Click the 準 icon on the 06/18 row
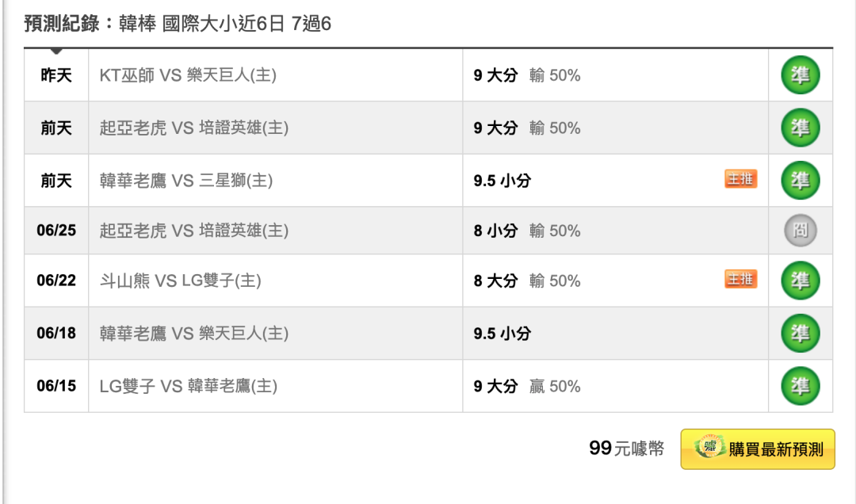856x504 pixels. pyautogui.click(x=801, y=333)
